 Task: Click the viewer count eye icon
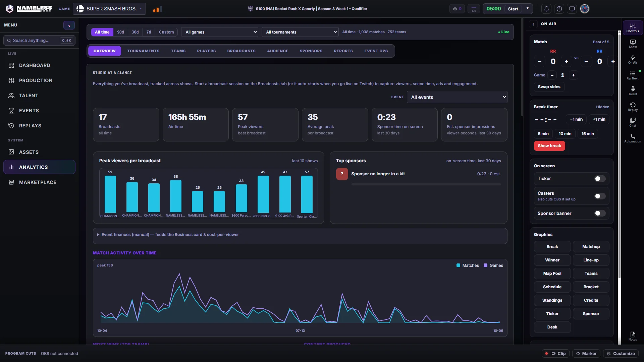[457, 9]
